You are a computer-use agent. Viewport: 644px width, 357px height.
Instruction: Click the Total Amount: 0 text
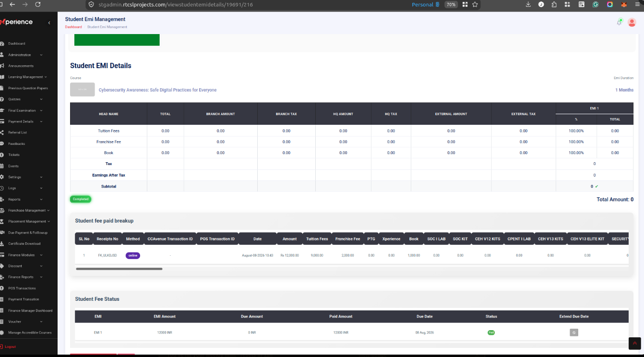click(615, 200)
